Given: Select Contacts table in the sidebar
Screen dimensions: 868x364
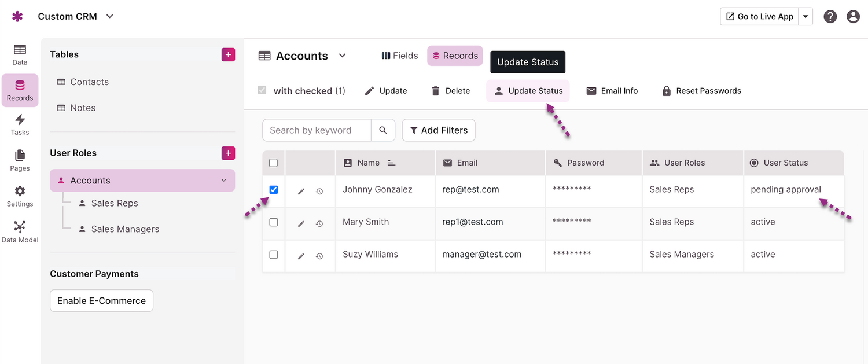Looking at the screenshot, I should click(x=89, y=82).
